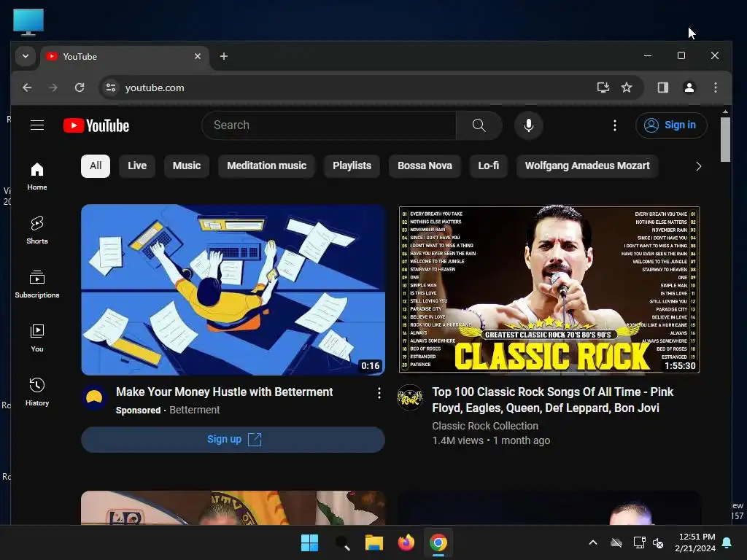Show hidden system tray icons
This screenshot has height=560, width=747.
pyautogui.click(x=593, y=542)
